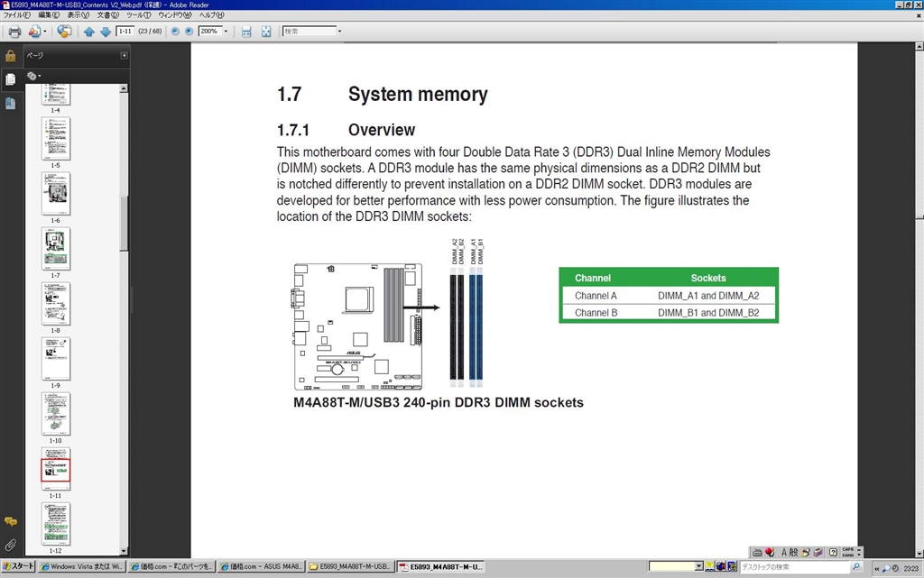Image resolution: width=924 pixels, height=578 pixels.
Task: Select page thumbnail 1-5
Action: point(55,138)
